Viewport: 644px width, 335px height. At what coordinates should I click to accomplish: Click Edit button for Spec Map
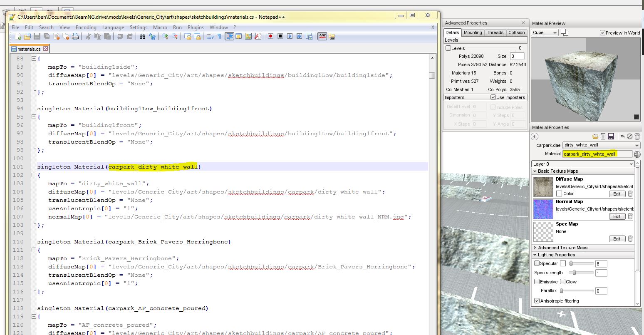[617, 239]
